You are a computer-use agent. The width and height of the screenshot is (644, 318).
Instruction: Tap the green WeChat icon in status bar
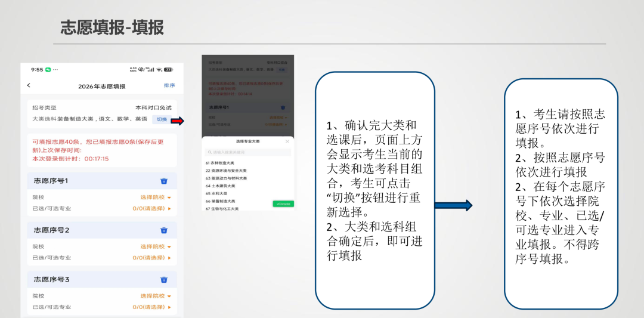(x=48, y=70)
